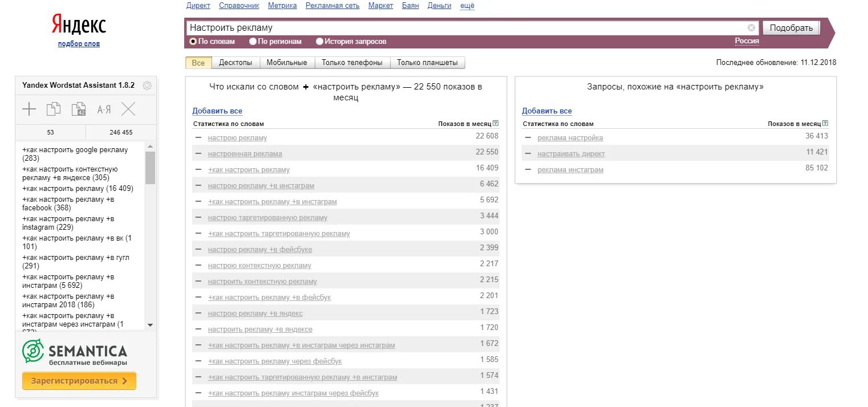
Task: Clear the search field with the X icon
Action: pos(752,27)
